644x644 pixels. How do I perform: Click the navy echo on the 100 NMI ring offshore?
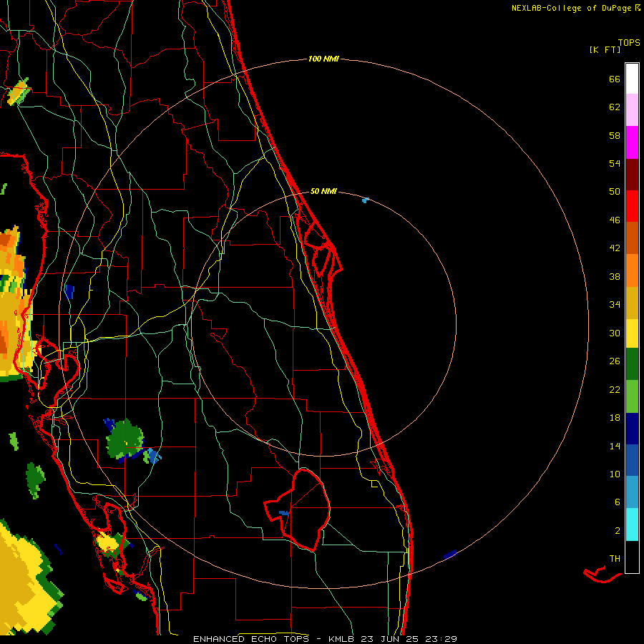[450, 555]
